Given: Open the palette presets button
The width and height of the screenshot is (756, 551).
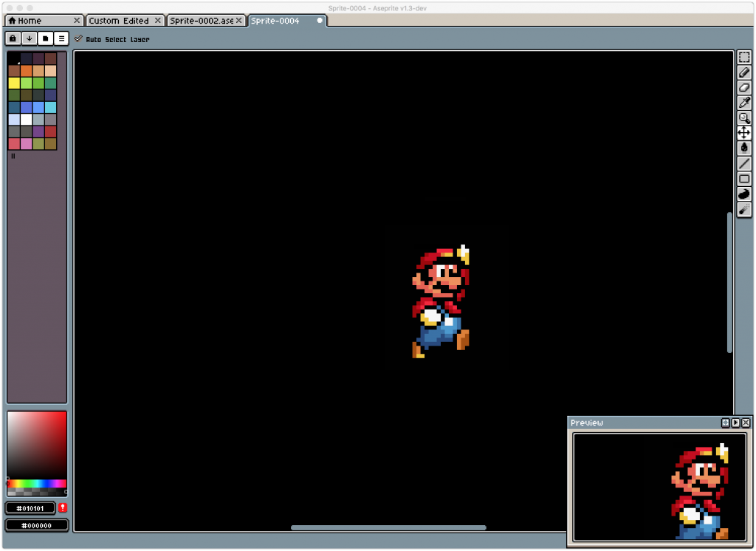Looking at the screenshot, I should pyautogui.click(x=45, y=38).
